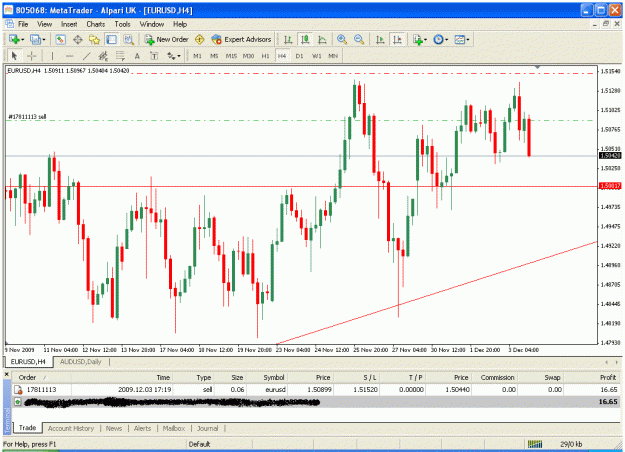
Task: Switch timeframe to D1
Action: [299, 56]
